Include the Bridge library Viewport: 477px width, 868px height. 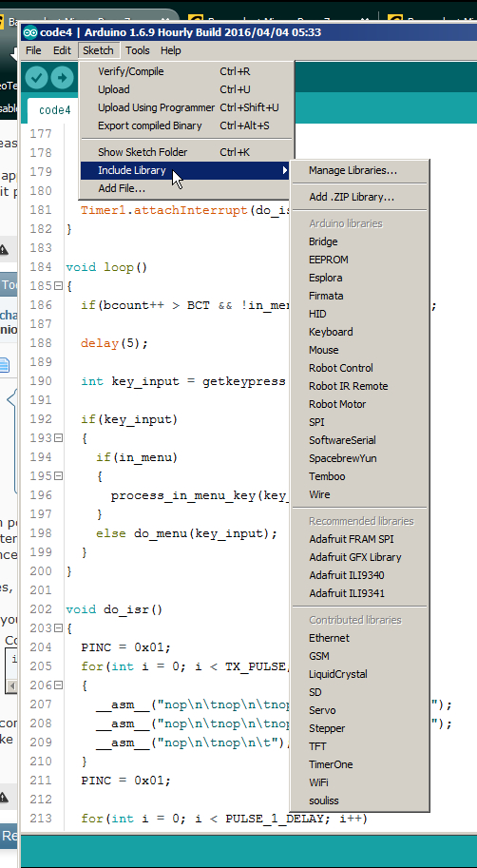tap(360, 241)
